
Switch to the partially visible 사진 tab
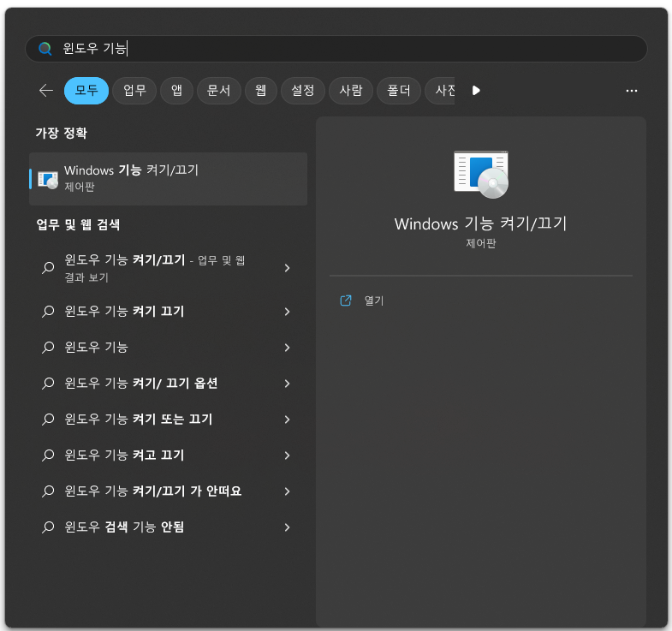coord(440,91)
